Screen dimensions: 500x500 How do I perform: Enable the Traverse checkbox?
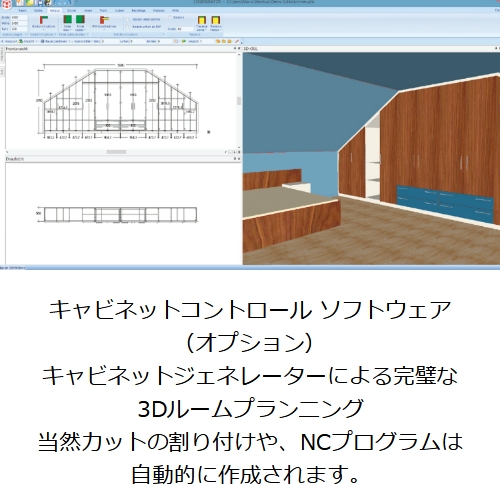[x=170, y=17]
